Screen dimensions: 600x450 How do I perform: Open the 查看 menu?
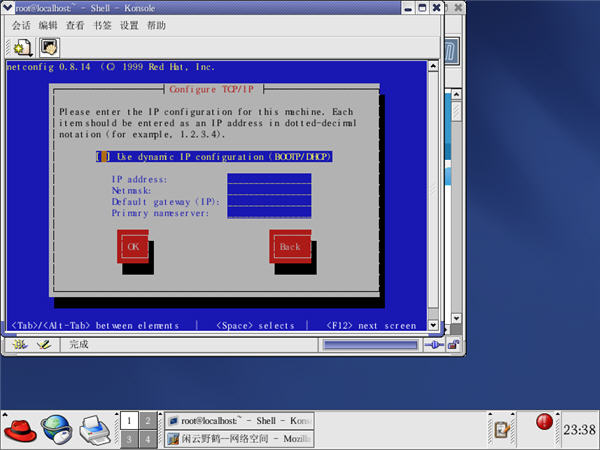[x=75, y=25]
